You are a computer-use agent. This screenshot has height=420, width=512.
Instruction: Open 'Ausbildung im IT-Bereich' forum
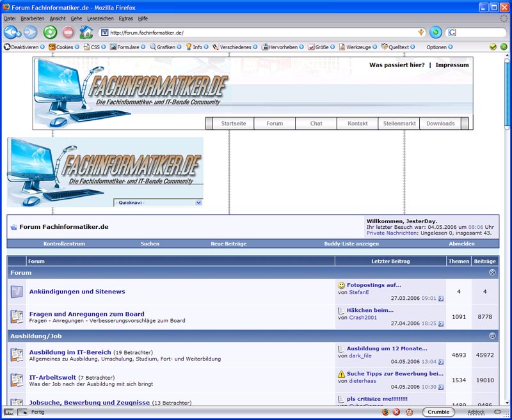(70, 352)
